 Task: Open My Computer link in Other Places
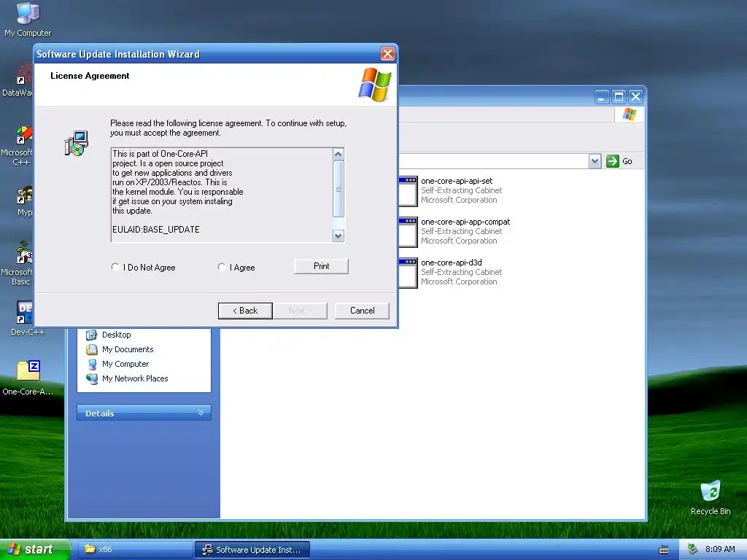(x=125, y=365)
